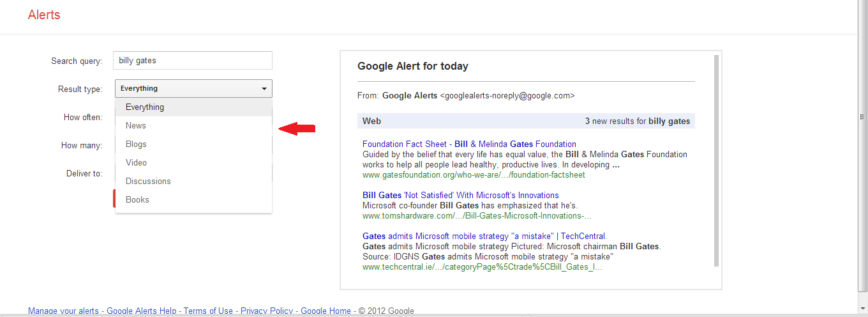
Task: Click the red Alerts heading
Action: 44,15
